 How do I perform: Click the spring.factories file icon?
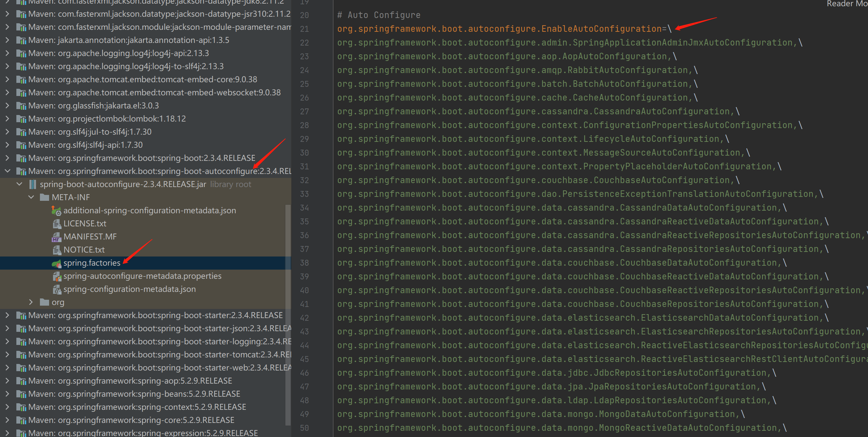(x=56, y=263)
